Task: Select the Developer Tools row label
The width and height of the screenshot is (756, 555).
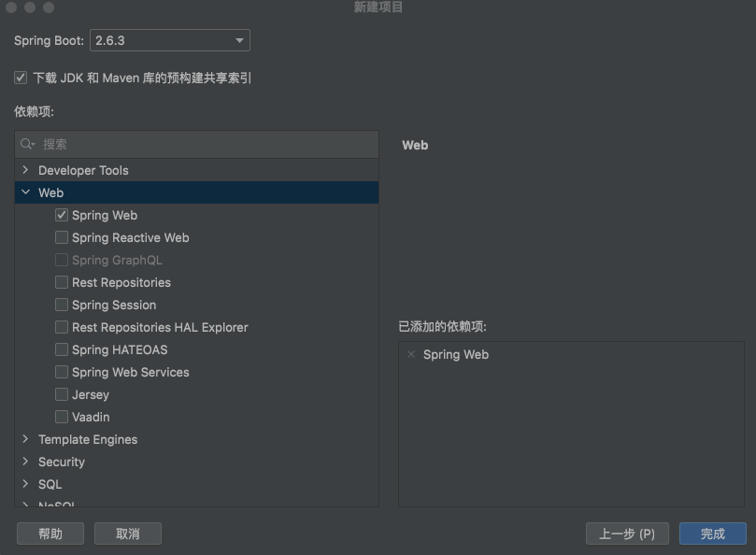Action: [x=83, y=170]
